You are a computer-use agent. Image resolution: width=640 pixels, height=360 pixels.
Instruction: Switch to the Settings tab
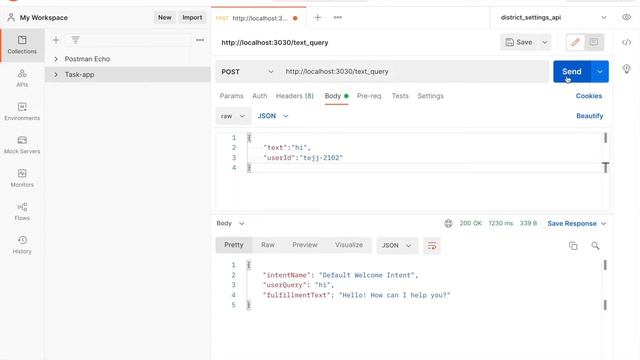[x=430, y=96]
